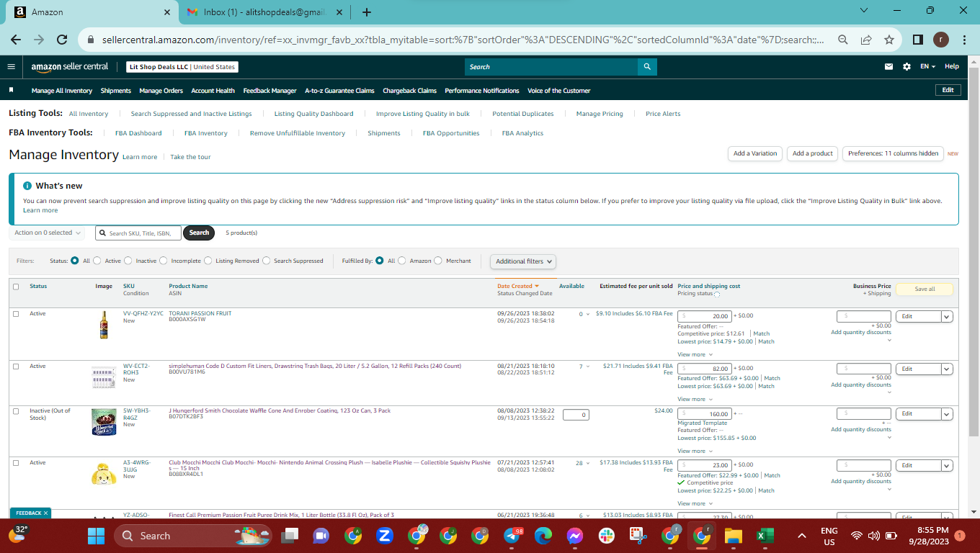The height and width of the screenshot is (553, 980).
Task: Open the messages envelope icon
Action: [x=889, y=67]
